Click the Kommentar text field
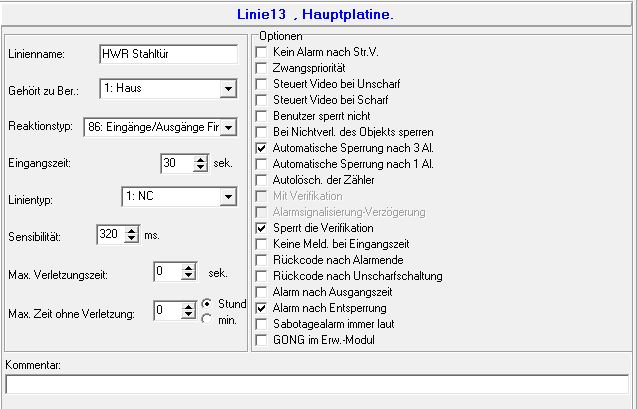Viewport: 637px width, 409px height. tap(317, 385)
